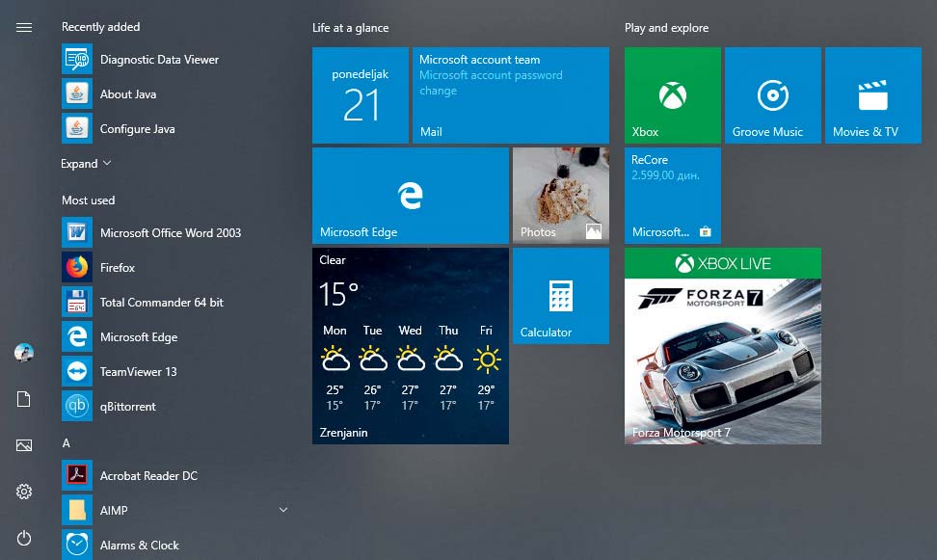The image size is (937, 560).
Task: Open Acrobat Reader DC icon
Action: pyautogui.click(x=77, y=475)
